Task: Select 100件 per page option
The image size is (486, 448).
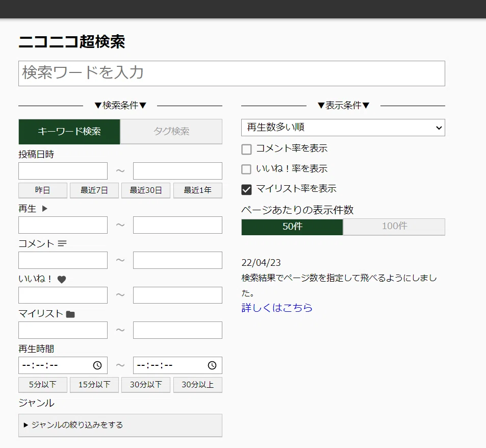Action: (x=394, y=227)
